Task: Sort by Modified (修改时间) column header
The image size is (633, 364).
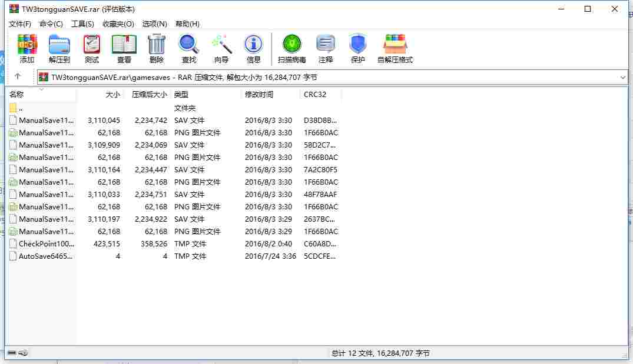Action: coord(270,94)
